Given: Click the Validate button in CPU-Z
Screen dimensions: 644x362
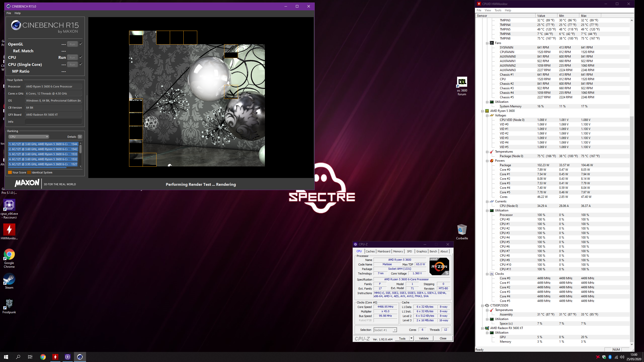Looking at the screenshot, I should pyautogui.click(x=424, y=338).
